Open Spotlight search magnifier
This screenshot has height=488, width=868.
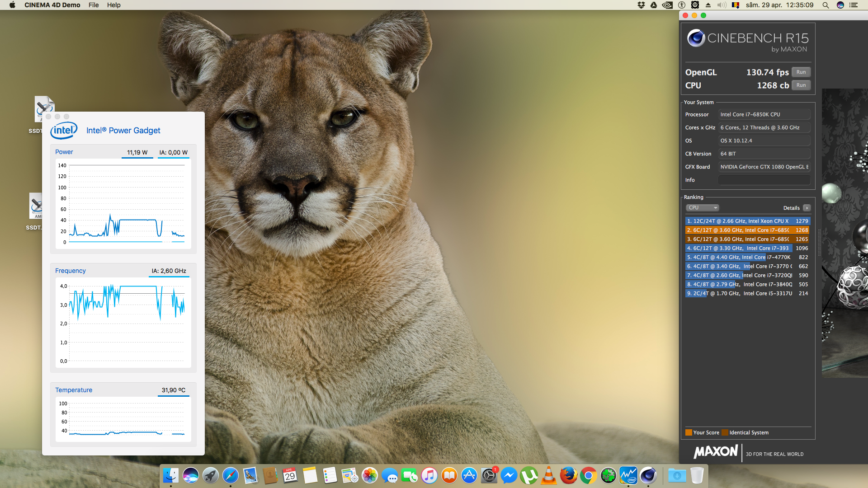[x=826, y=5]
